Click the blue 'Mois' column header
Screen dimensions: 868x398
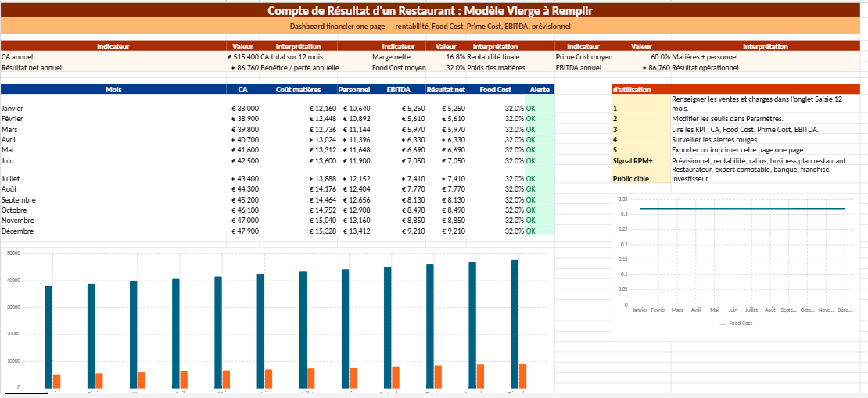(x=113, y=89)
